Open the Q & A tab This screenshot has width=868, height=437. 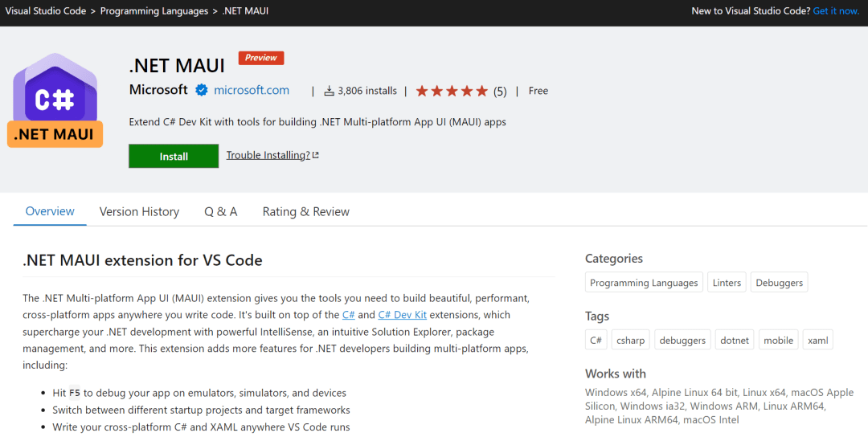point(220,211)
